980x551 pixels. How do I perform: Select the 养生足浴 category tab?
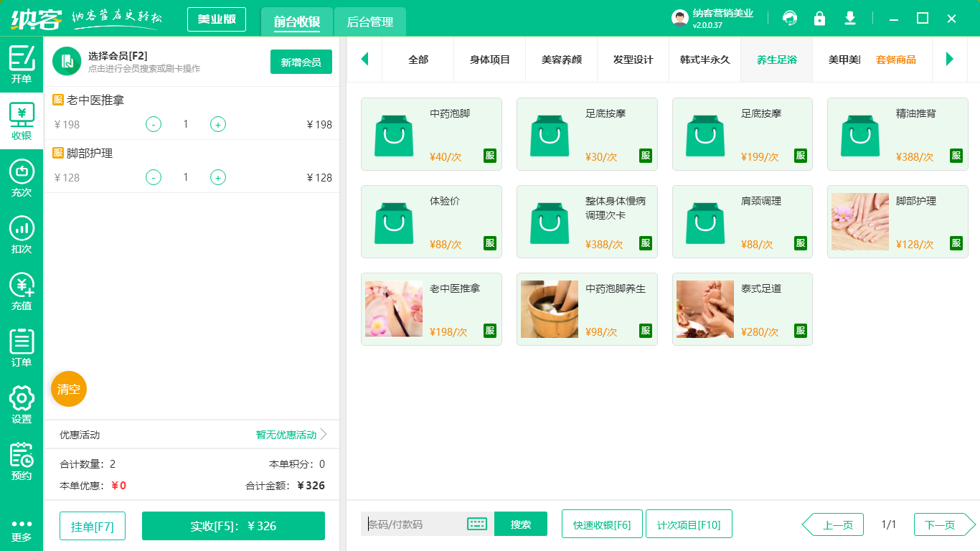click(x=776, y=60)
